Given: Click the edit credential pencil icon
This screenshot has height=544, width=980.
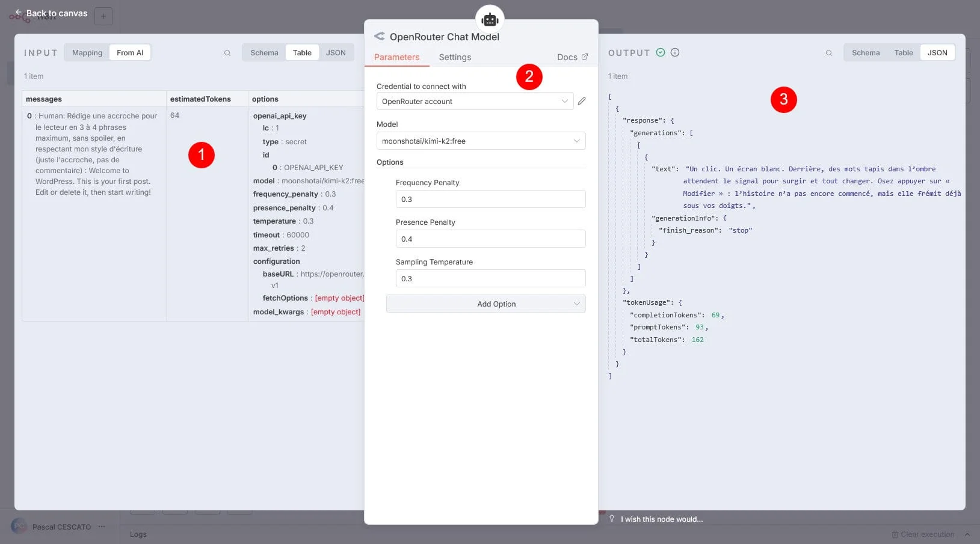Looking at the screenshot, I should click(x=582, y=101).
